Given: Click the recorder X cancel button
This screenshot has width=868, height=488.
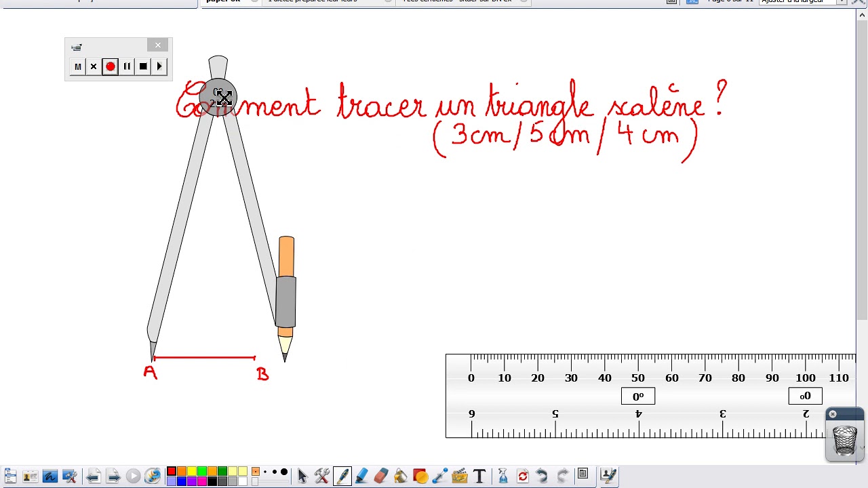Looking at the screenshot, I should click(94, 66).
